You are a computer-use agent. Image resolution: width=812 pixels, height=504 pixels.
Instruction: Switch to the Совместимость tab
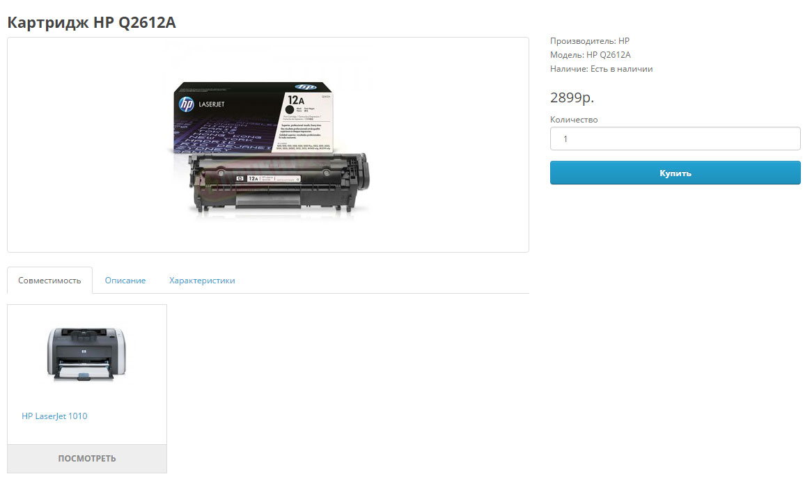[49, 280]
